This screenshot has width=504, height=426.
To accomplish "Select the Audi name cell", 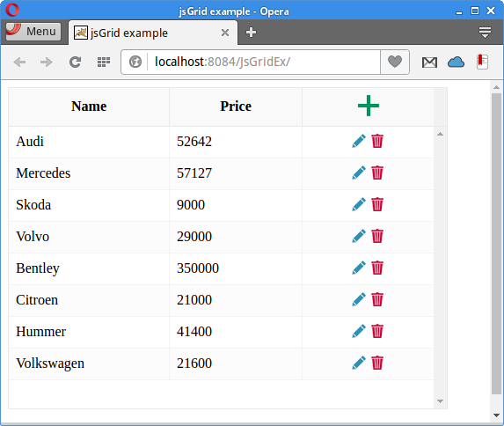I will [x=89, y=142].
